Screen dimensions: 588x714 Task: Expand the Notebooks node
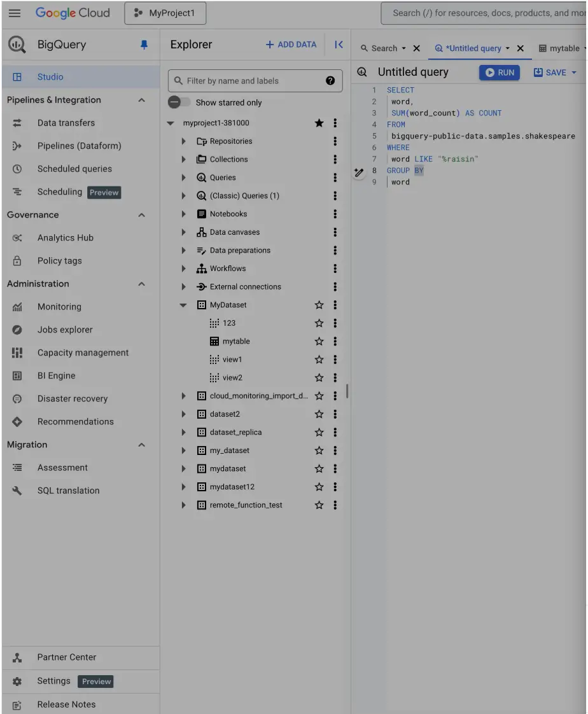(x=183, y=214)
